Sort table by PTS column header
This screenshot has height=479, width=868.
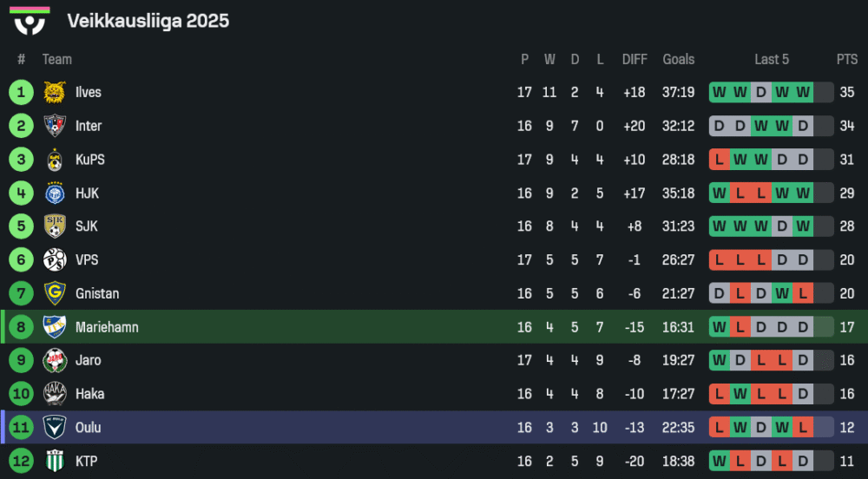(846, 59)
